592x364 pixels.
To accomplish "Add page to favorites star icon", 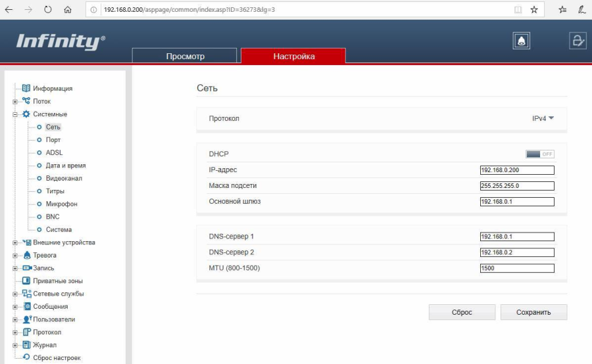I will pos(534,10).
